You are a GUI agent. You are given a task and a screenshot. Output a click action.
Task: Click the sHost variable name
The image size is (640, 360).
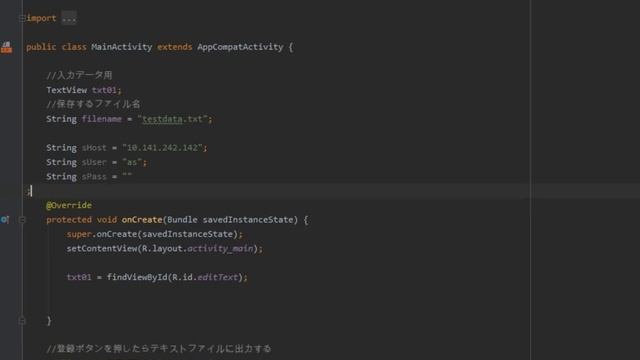(94, 148)
